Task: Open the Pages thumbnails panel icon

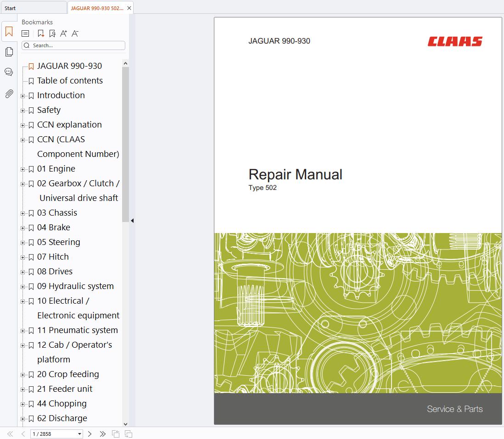Action: 9,52
